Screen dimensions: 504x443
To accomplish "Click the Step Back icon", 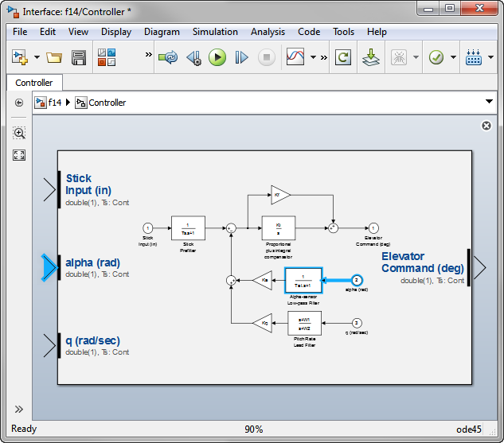I will click(193, 57).
